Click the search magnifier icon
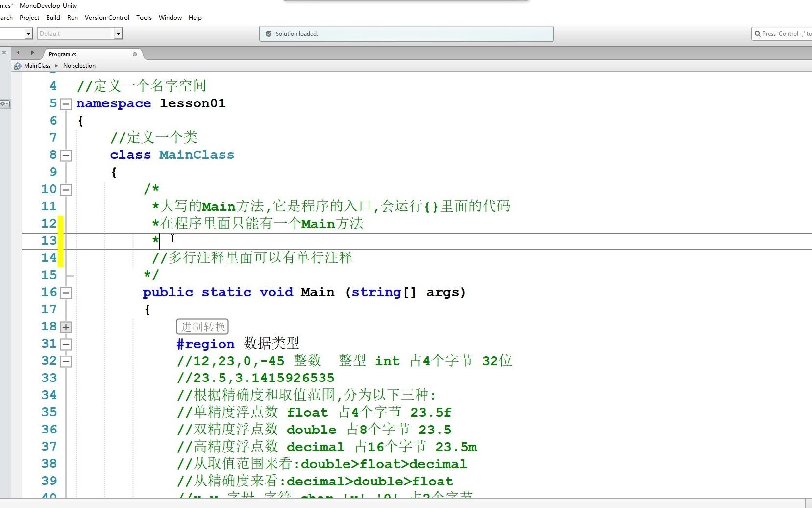This screenshot has width=812, height=508. (758, 34)
